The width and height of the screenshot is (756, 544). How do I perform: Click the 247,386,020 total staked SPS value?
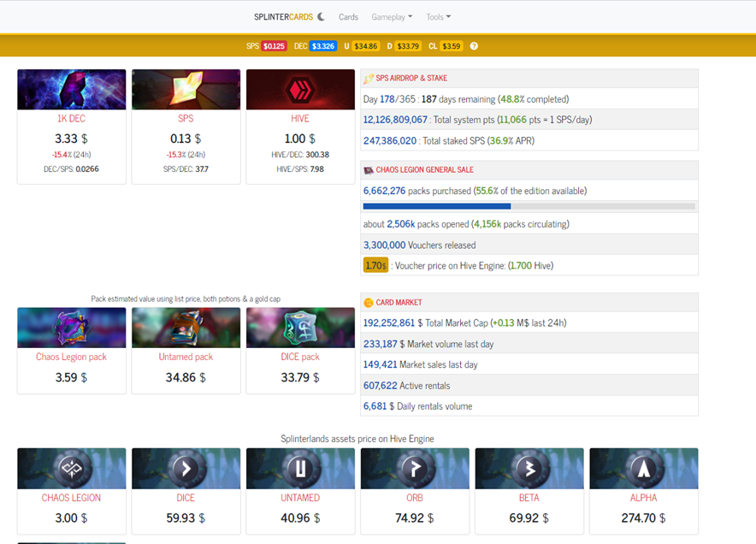[390, 141]
